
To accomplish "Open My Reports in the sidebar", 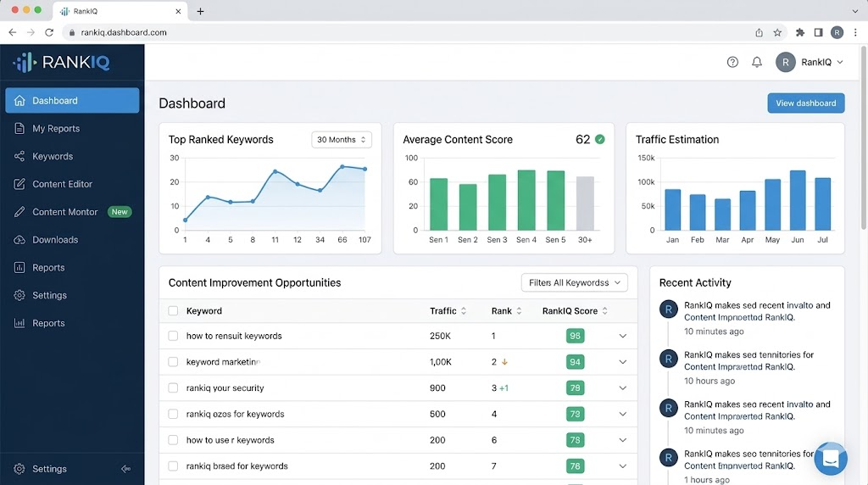I will pos(56,129).
